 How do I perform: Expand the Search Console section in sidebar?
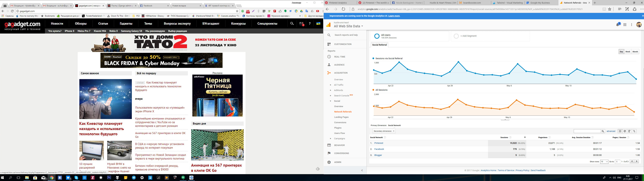[331, 96]
